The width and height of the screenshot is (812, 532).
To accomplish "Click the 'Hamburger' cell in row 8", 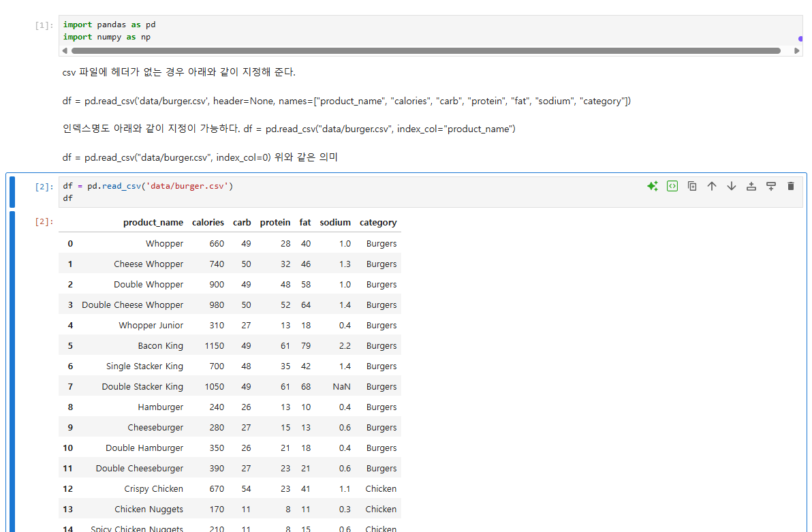I will click(x=161, y=407).
